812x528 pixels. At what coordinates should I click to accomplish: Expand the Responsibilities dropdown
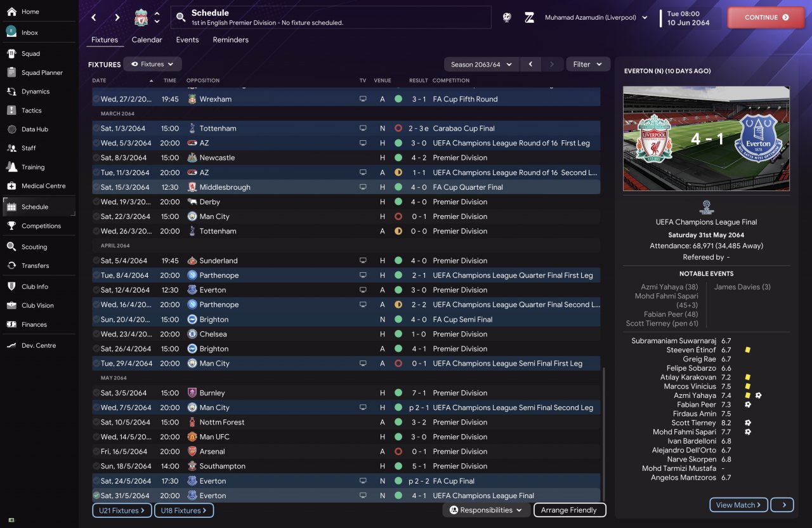486,510
